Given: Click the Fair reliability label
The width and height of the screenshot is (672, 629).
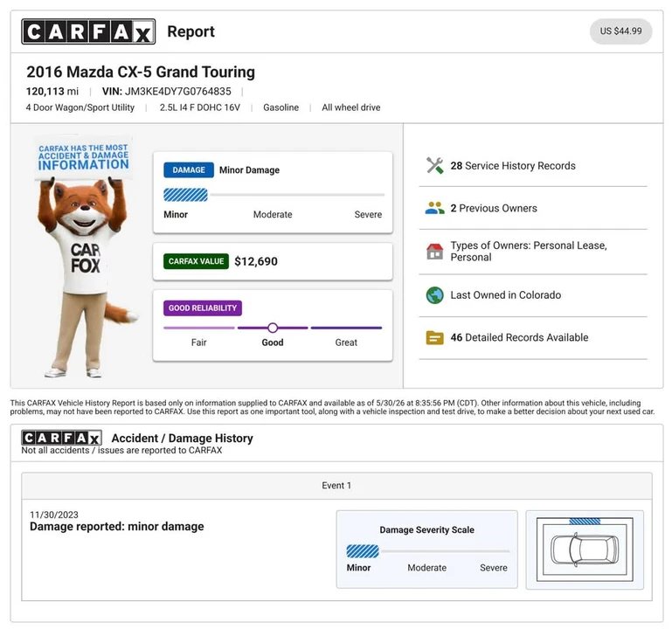Looking at the screenshot, I should point(199,342).
